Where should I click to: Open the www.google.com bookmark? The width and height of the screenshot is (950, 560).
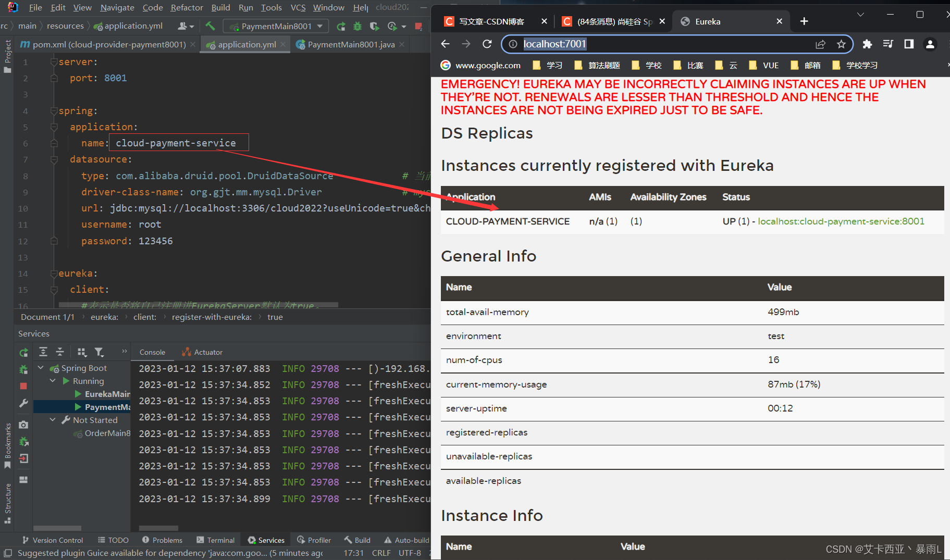pyautogui.click(x=480, y=65)
